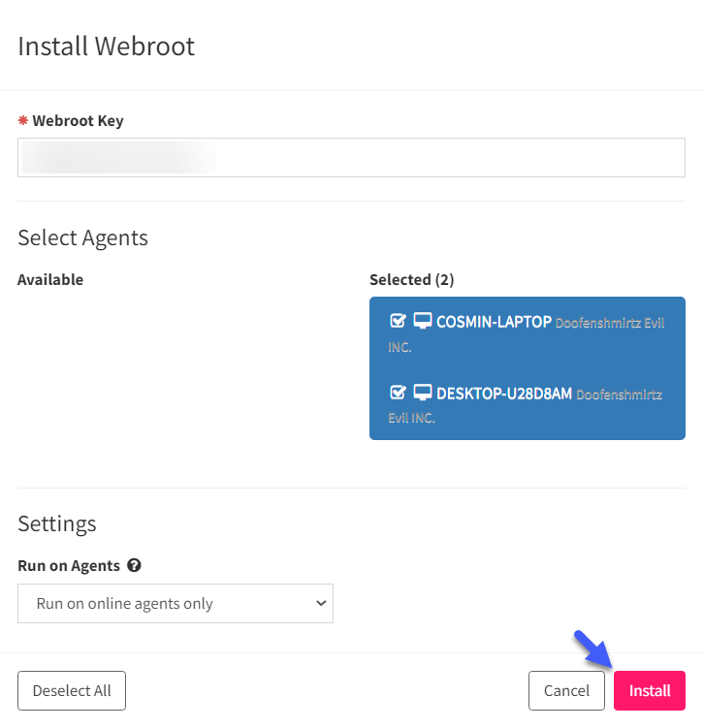
Task: Click the Deselect All button
Action: click(x=72, y=690)
